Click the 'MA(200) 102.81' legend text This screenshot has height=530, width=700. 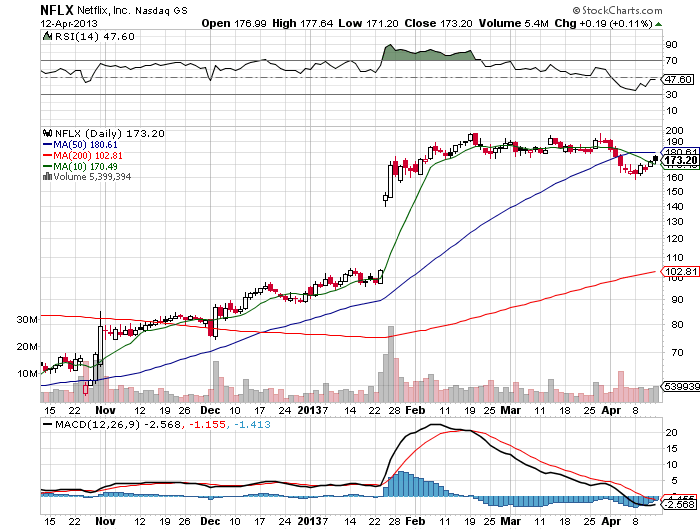88,155
